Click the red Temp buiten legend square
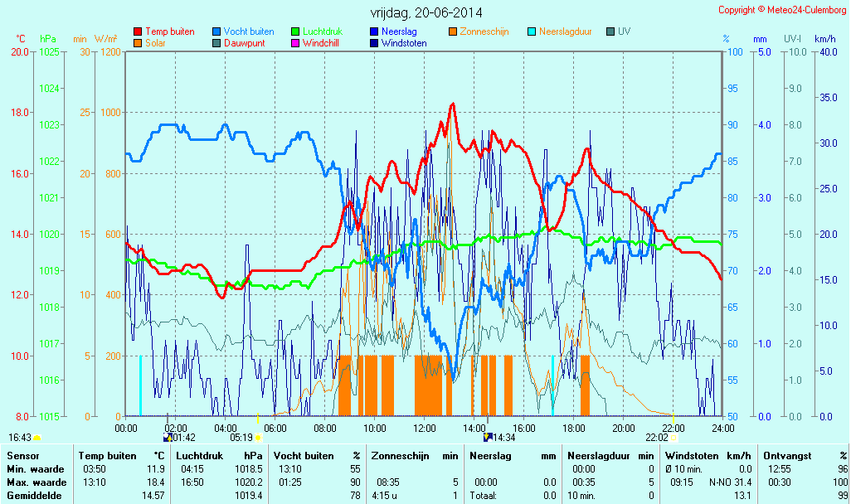 [x=138, y=31]
